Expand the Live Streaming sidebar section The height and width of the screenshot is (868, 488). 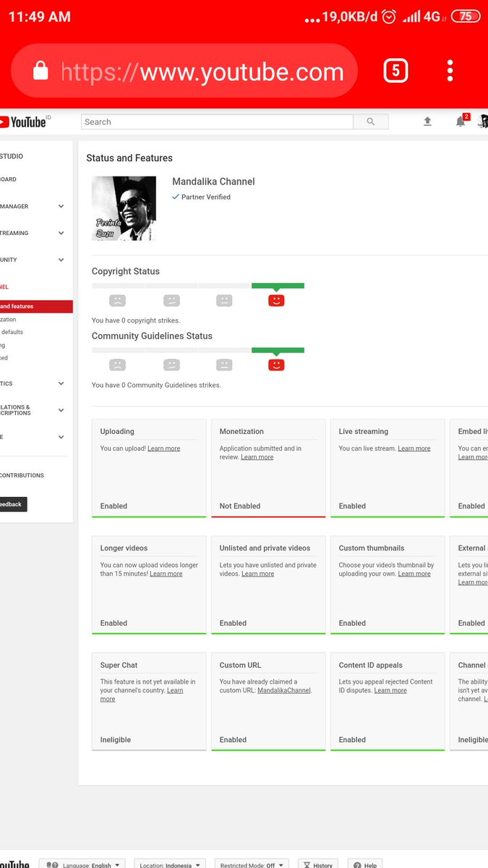point(61,233)
